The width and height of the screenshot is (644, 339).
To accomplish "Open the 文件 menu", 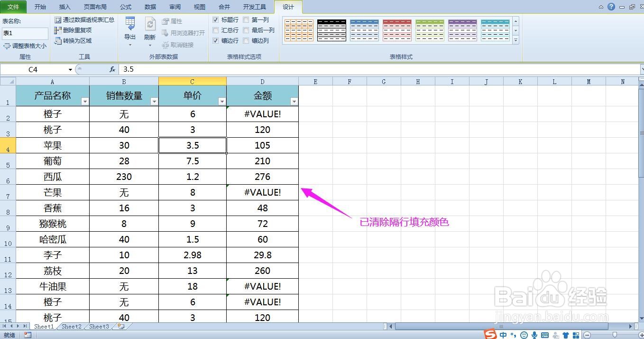I will [13, 7].
